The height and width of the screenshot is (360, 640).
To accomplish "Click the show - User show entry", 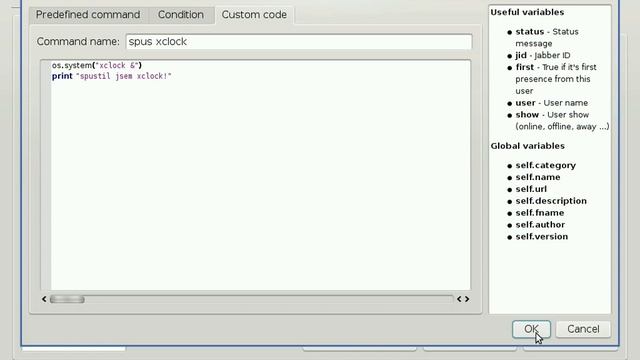I will 562,121.
